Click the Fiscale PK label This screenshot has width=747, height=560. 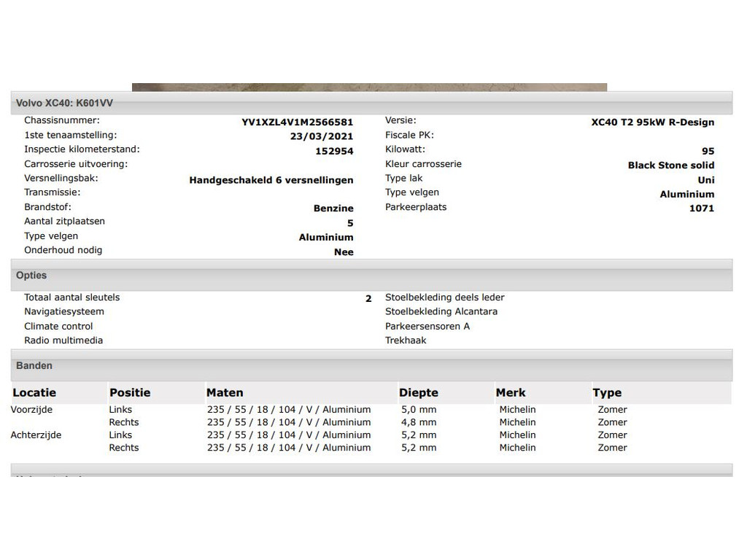(x=409, y=135)
